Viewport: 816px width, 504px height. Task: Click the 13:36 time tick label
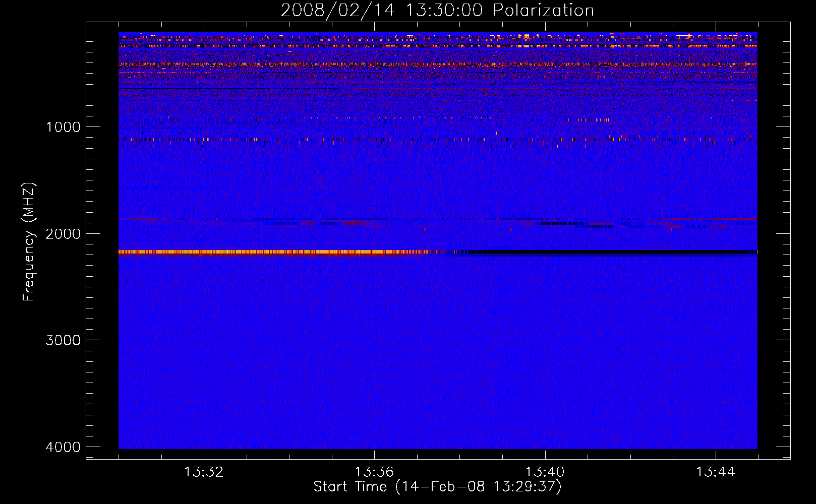point(374,472)
